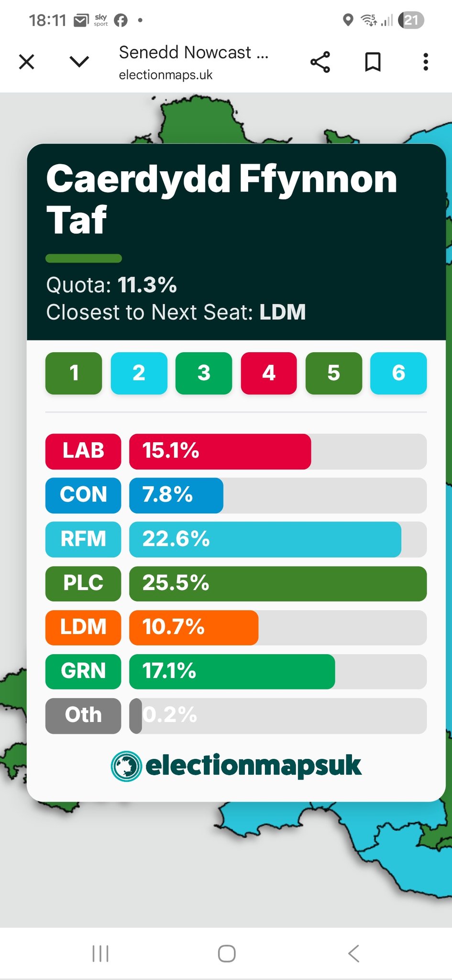Image resolution: width=452 pixels, height=980 pixels.
Task: Tap the RFM party label
Action: pos(83,539)
